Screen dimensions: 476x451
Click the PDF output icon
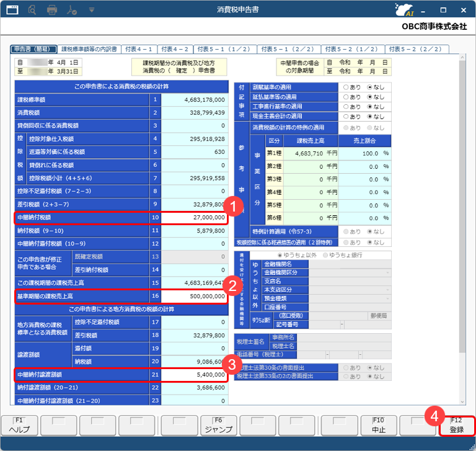[x=72, y=10]
